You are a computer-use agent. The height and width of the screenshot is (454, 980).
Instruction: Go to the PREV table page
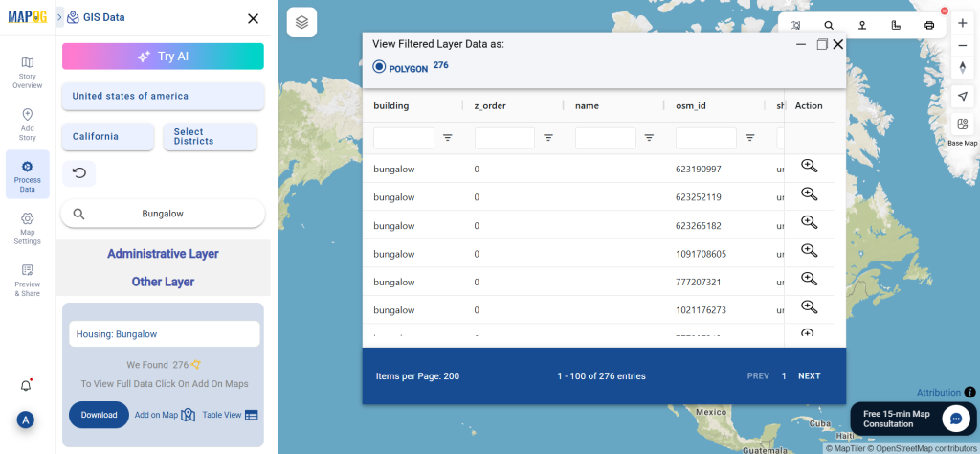pyautogui.click(x=758, y=375)
